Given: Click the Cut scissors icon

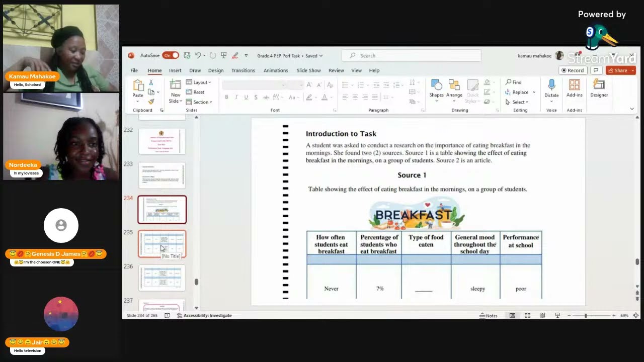Looking at the screenshot, I should [x=151, y=82].
